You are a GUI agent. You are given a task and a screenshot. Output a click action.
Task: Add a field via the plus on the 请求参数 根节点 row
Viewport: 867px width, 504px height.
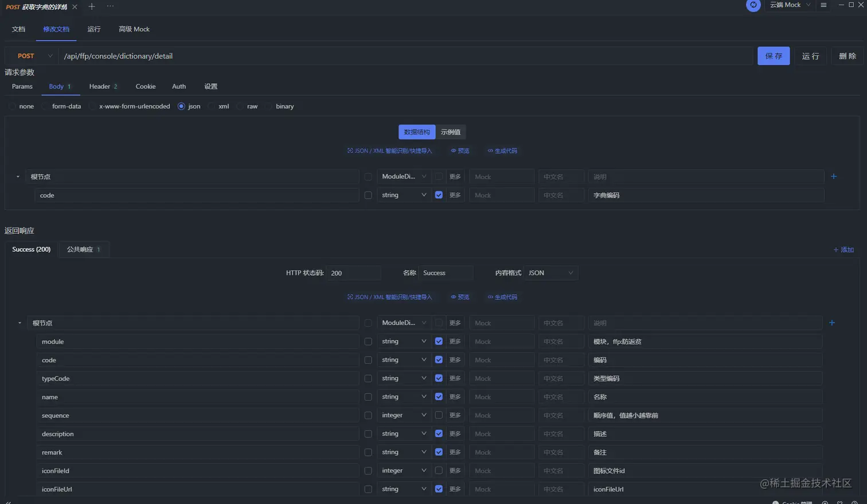tap(834, 177)
